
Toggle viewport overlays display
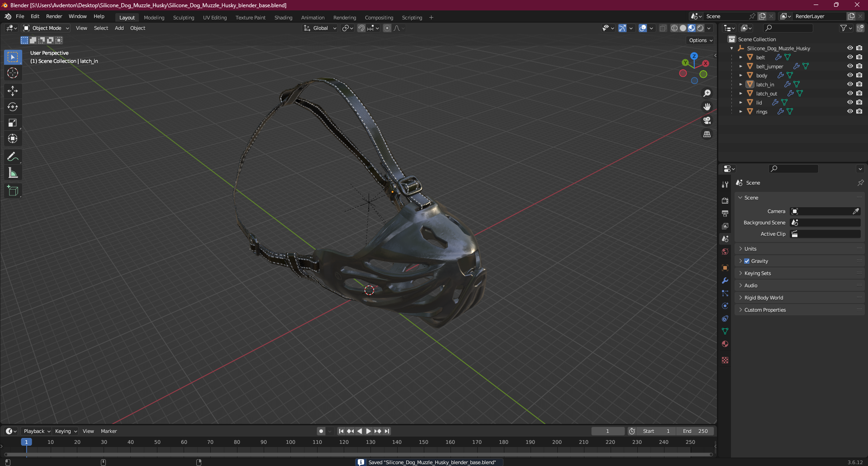pyautogui.click(x=643, y=28)
